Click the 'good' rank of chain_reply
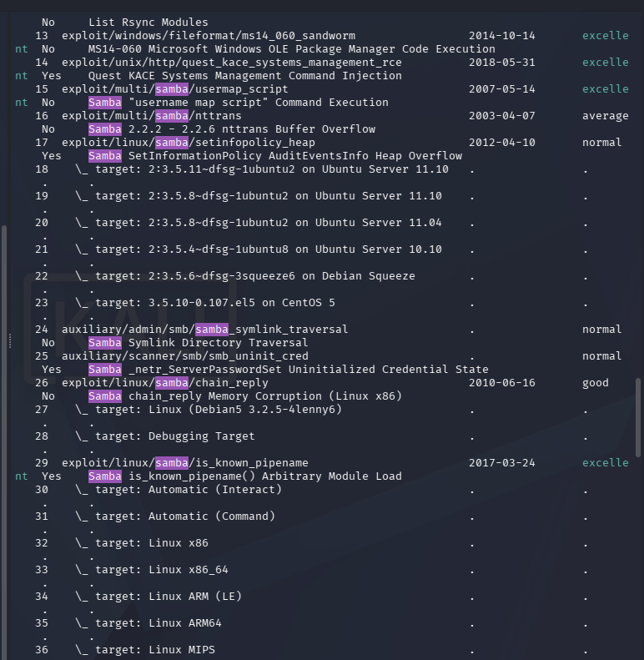This screenshot has width=644, height=660. pyautogui.click(x=595, y=383)
